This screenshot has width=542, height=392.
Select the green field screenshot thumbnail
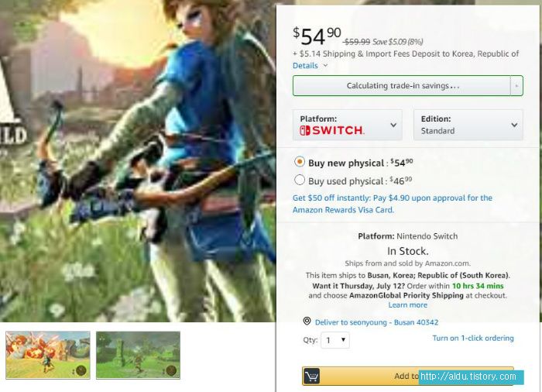pyautogui.click(x=139, y=355)
